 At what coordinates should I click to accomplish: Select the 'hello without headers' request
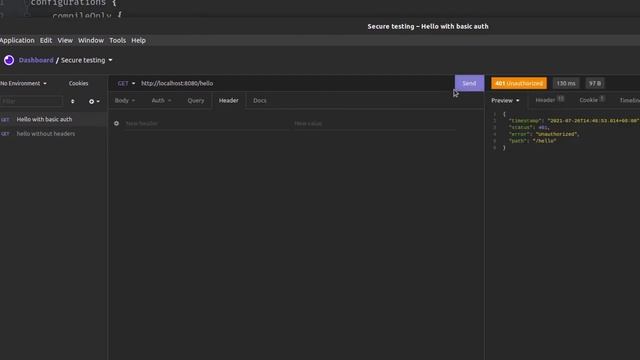point(53,133)
